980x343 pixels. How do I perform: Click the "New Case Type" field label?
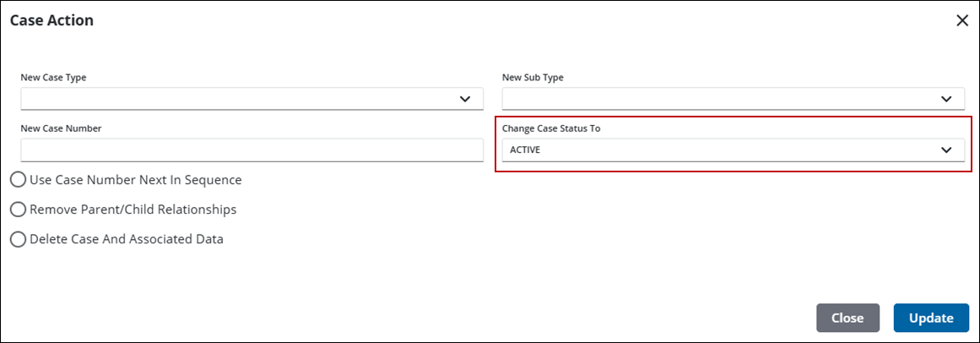[53, 78]
